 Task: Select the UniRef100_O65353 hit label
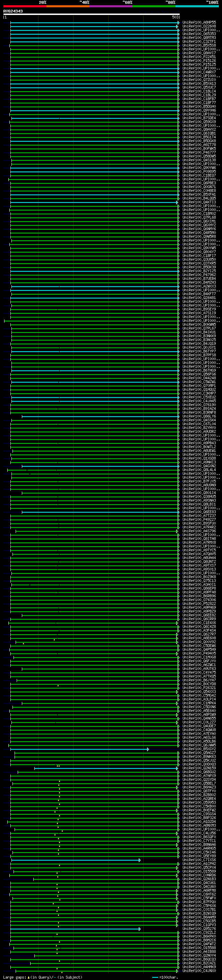click(199, 34)
